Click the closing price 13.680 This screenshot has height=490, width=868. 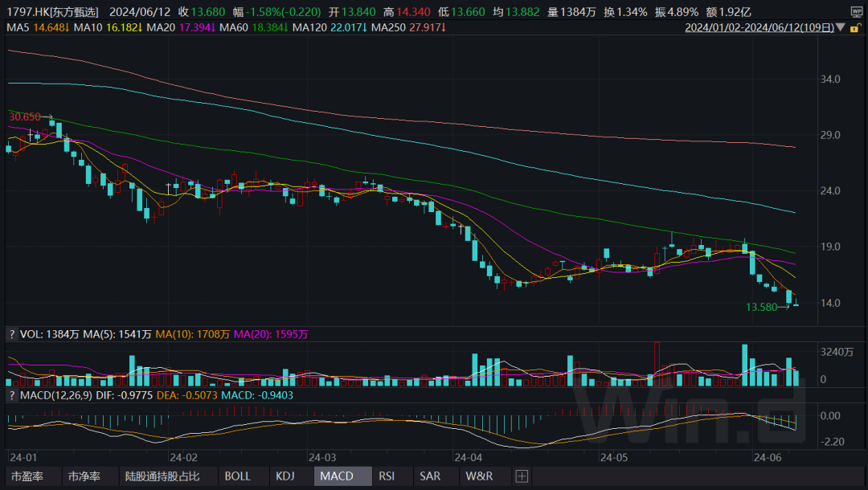pos(208,12)
